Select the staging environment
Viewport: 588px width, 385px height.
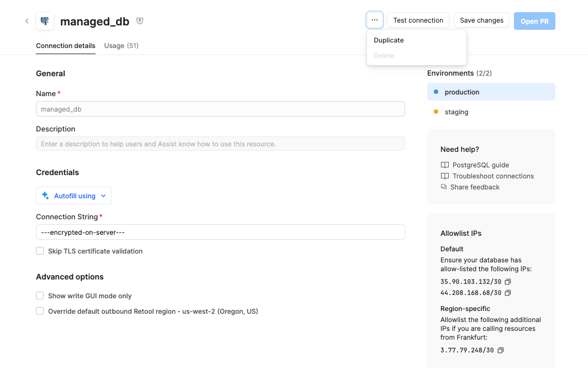pyautogui.click(x=456, y=112)
